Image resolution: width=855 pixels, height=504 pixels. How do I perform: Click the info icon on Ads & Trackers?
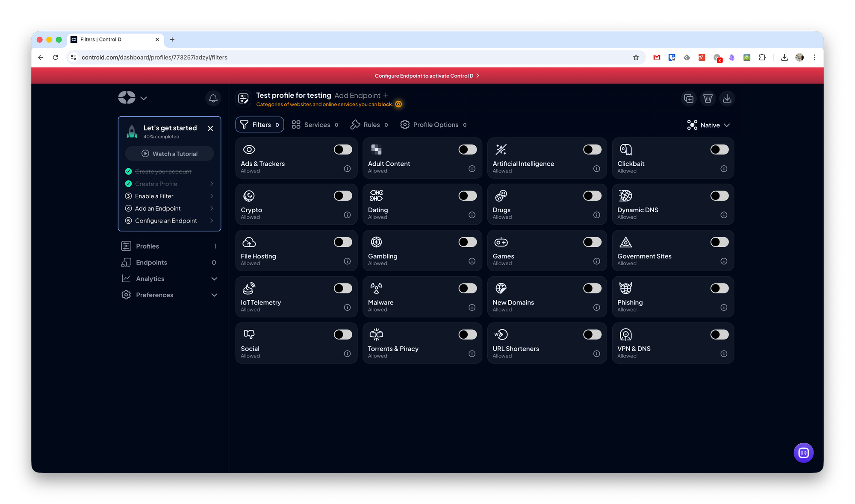347,169
